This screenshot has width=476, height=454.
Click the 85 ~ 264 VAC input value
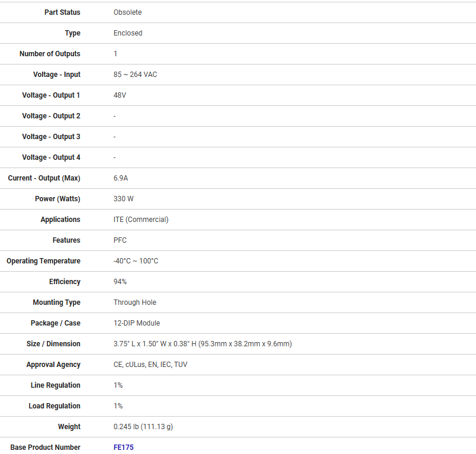[x=135, y=75]
